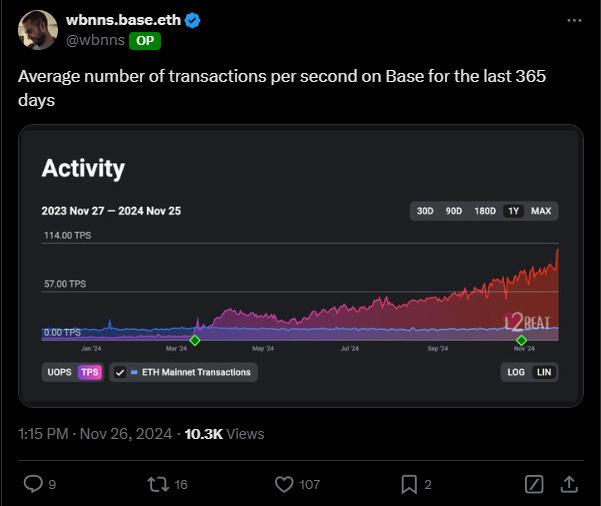The image size is (601, 506).
Task: Click the repost icon
Action: click(159, 484)
